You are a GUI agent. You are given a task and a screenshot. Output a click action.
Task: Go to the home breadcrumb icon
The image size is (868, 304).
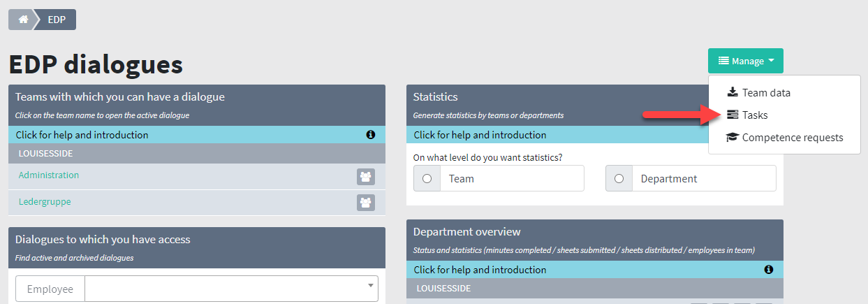pyautogui.click(x=23, y=20)
